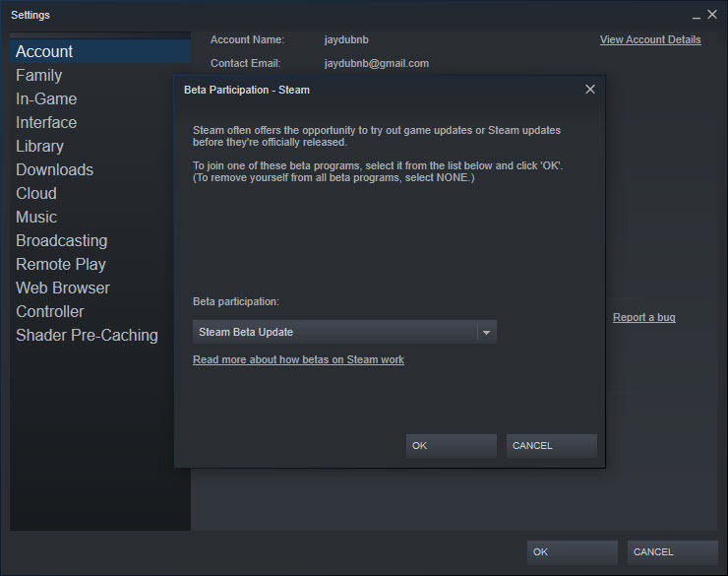Follow the 'Read more about how betas on Steam work' link
728x576 pixels.
[298, 360]
